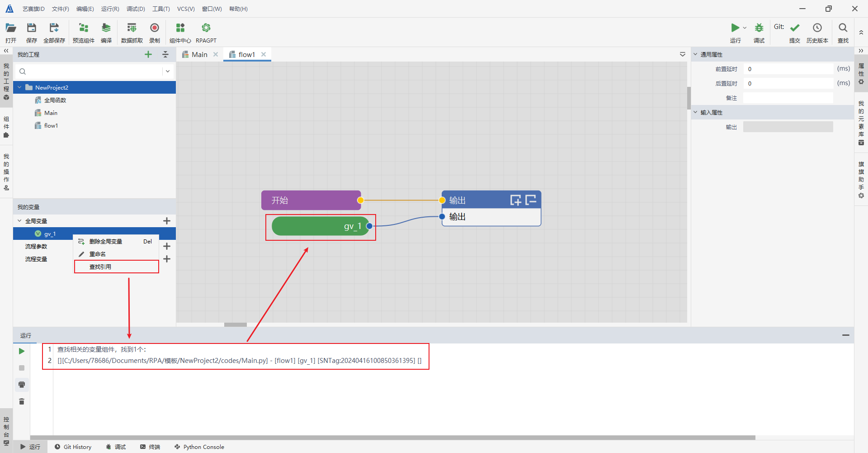Click the Save All (全部保存) icon
Screen dimensions: 868x453
[x=54, y=28]
